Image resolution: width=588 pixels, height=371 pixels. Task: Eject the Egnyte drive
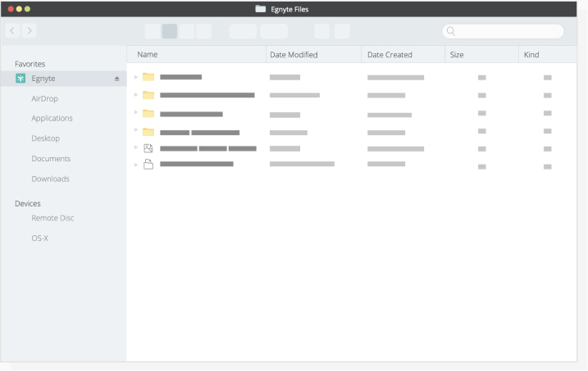click(116, 78)
